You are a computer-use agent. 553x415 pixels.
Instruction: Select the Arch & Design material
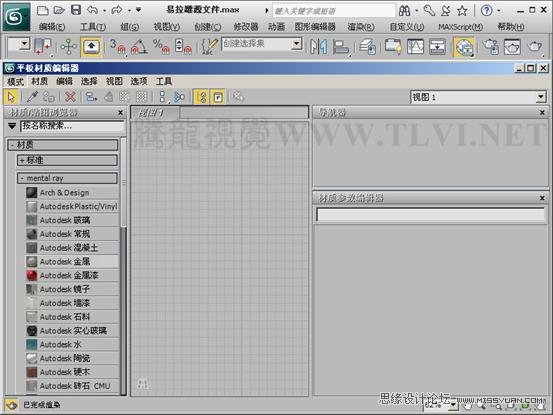pyautogui.click(x=72, y=193)
